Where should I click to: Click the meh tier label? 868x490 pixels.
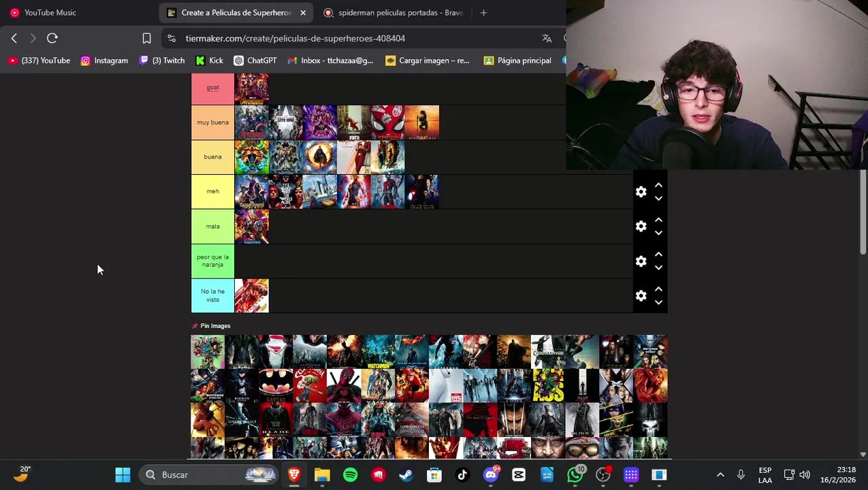pos(212,192)
